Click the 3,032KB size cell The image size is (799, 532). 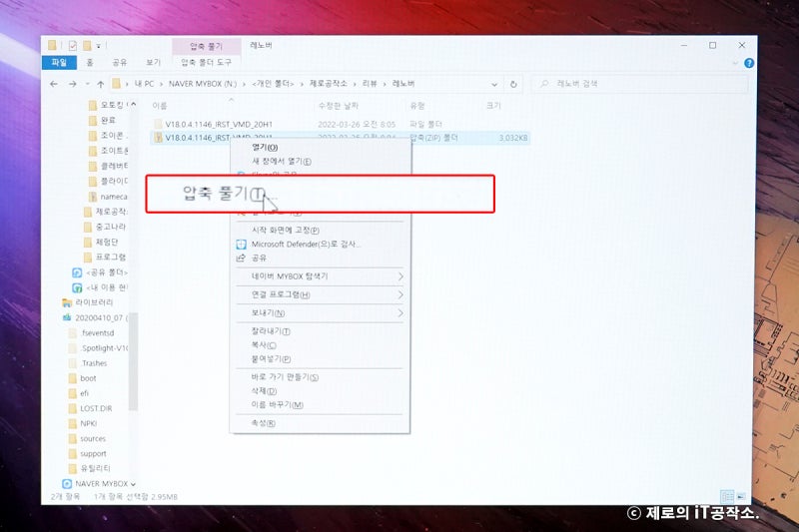coord(513,138)
